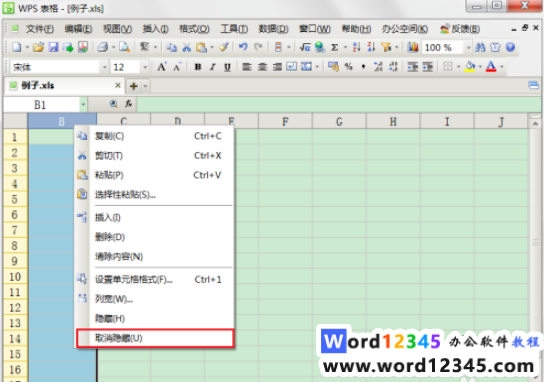
Task: Click the Copy icon in toolbar
Action: pyautogui.click(x=171, y=47)
